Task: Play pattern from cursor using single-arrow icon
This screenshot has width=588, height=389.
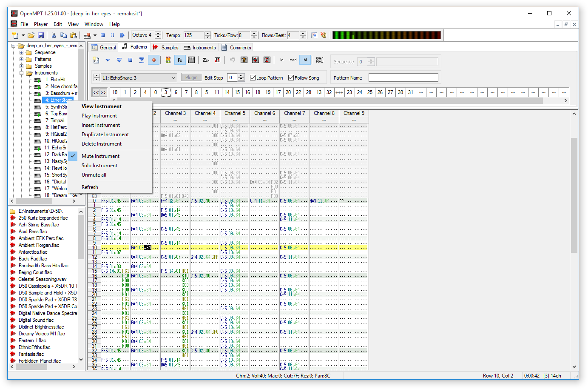Action: coord(108,60)
